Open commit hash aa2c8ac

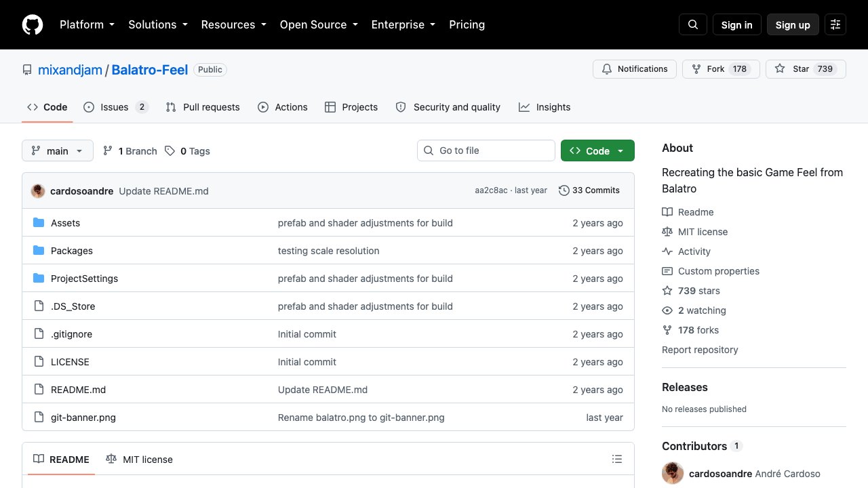(491, 190)
